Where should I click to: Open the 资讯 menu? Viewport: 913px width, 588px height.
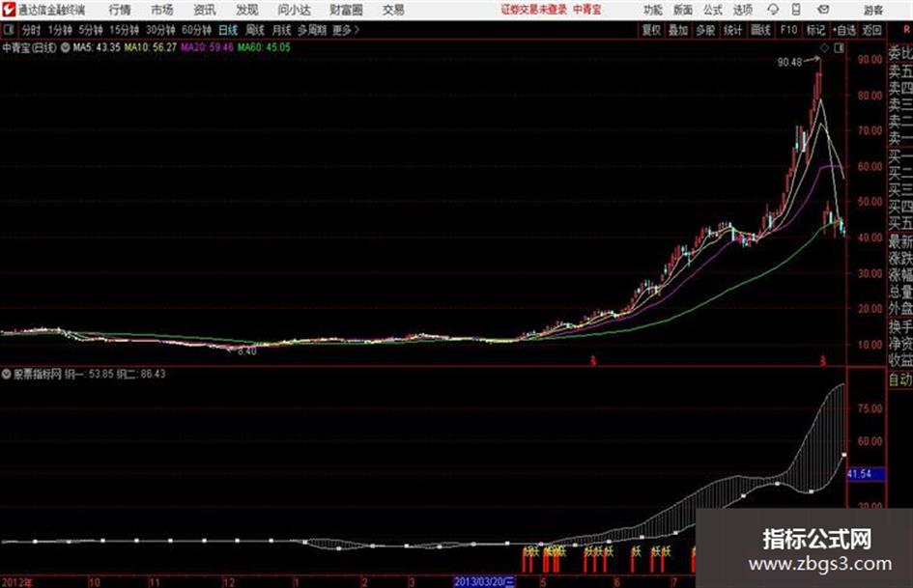pyautogui.click(x=205, y=10)
